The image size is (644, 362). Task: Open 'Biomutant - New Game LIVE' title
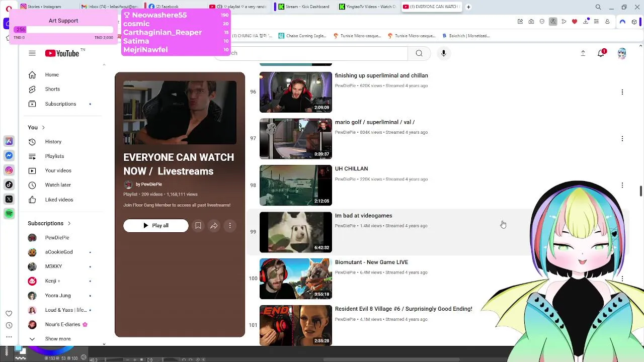[371, 262]
